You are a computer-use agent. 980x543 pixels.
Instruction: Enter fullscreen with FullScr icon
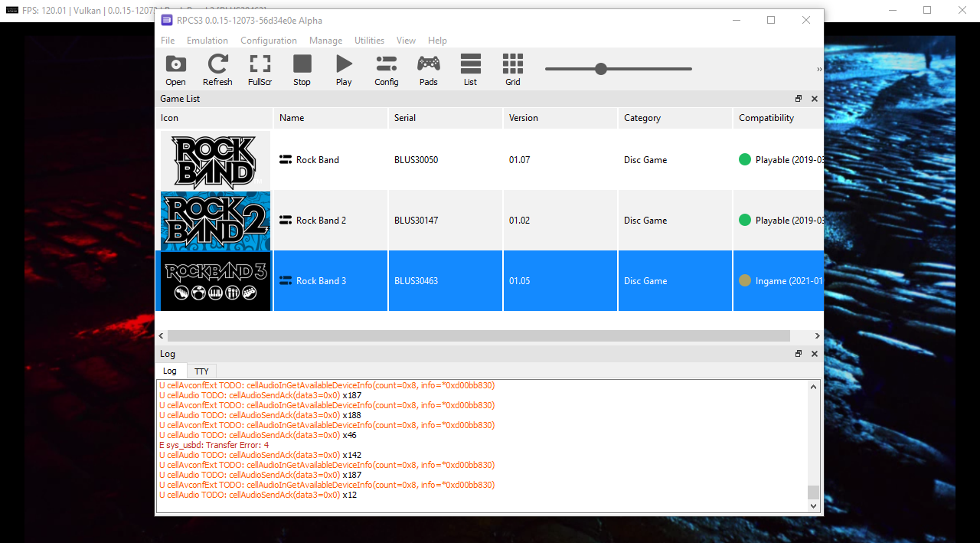point(260,70)
